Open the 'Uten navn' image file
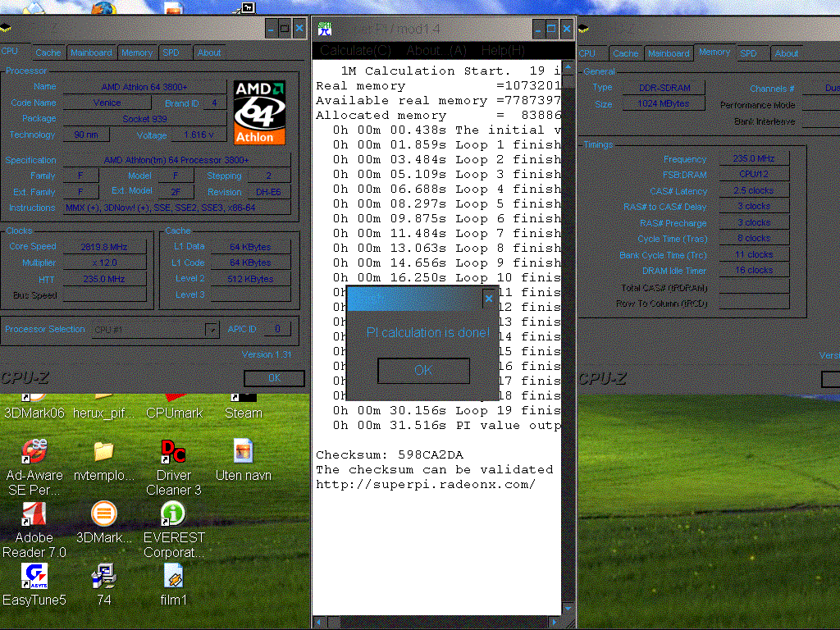Screen dimensions: 840x630 243,451
